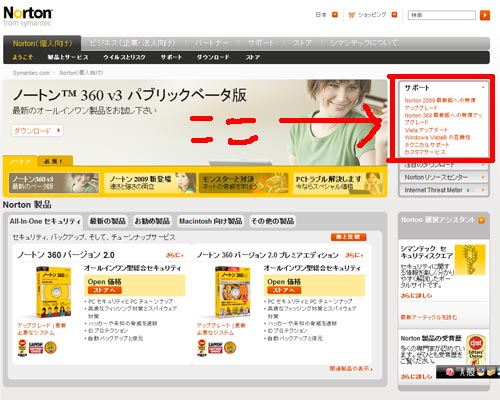Viewport: 500px width, 400px height.
Task: Click the shopping cart icon
Action: (352, 15)
